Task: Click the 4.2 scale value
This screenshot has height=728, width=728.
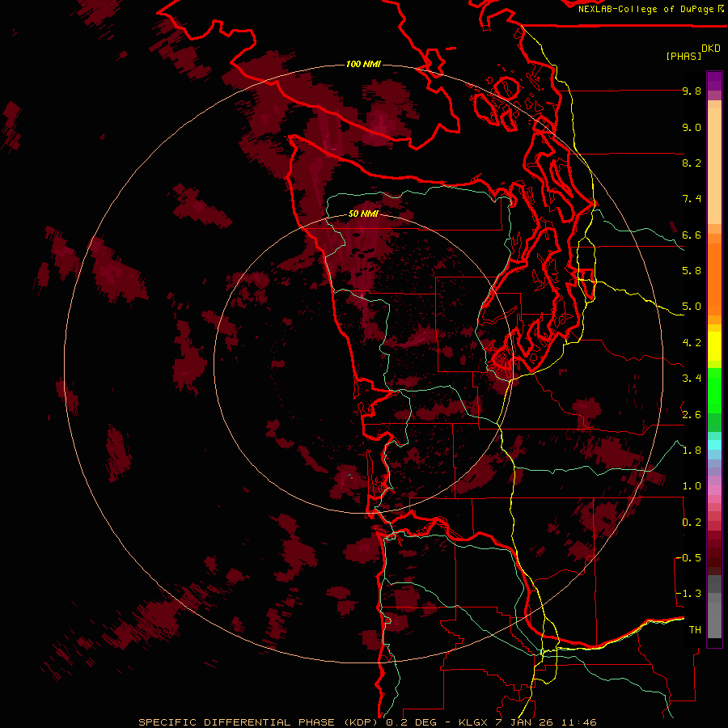Action: coord(692,343)
